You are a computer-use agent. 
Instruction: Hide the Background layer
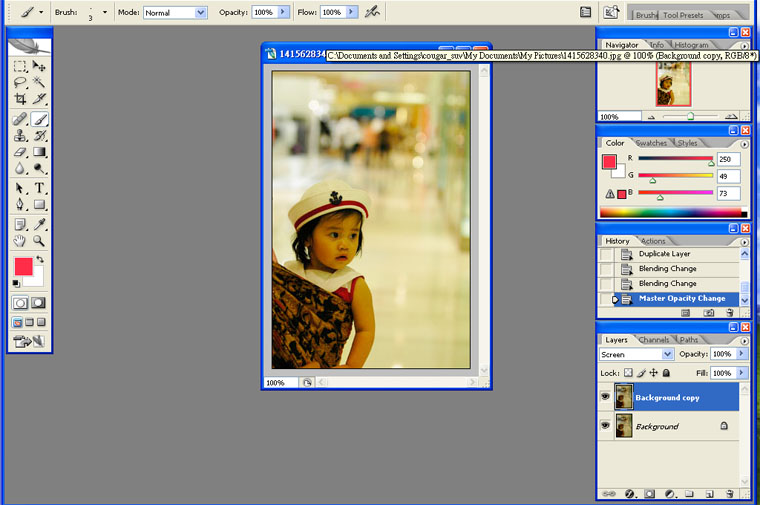[605, 426]
